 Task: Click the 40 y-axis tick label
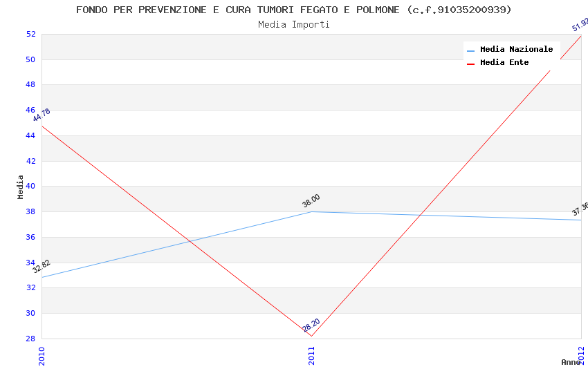[x=30, y=187]
